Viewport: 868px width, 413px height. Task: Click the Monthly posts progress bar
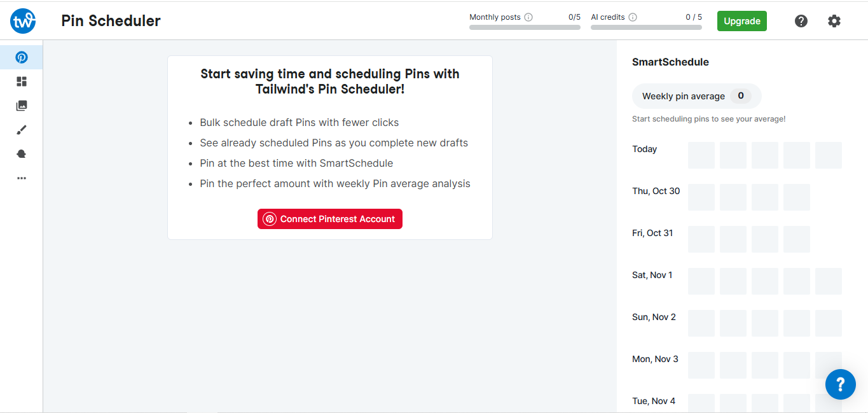(x=525, y=27)
